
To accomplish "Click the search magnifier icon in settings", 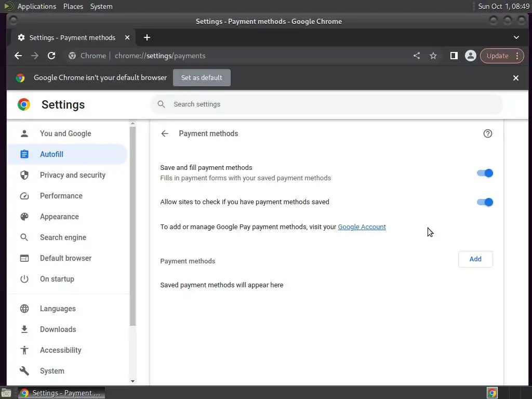I will point(162,104).
